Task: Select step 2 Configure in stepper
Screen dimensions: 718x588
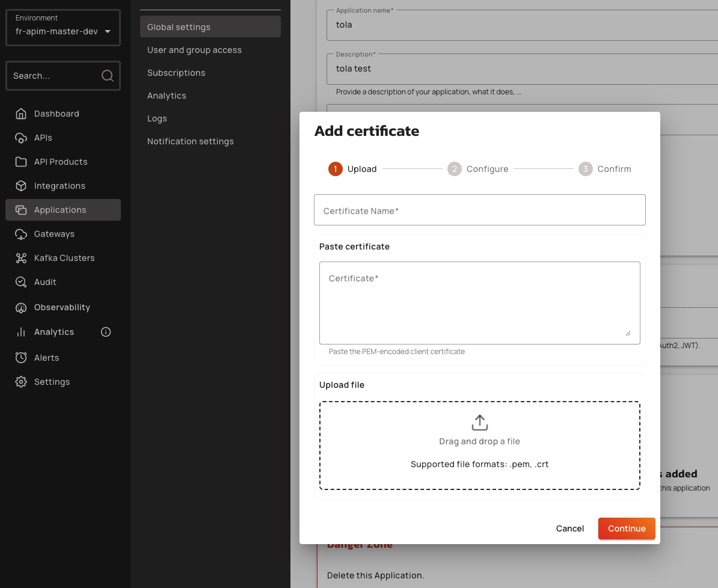Action: pyautogui.click(x=479, y=169)
